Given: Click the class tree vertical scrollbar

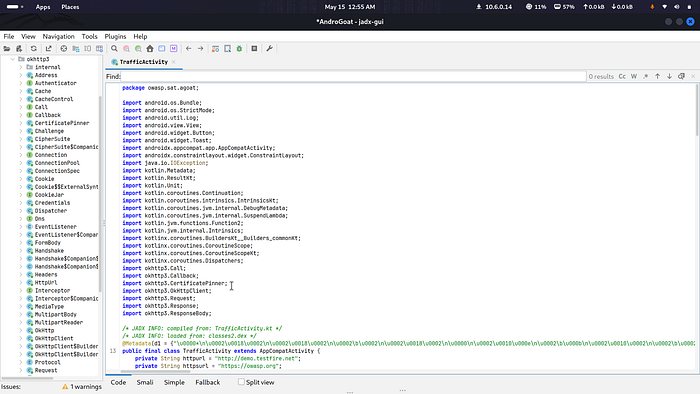Looking at the screenshot, I should point(100,194).
